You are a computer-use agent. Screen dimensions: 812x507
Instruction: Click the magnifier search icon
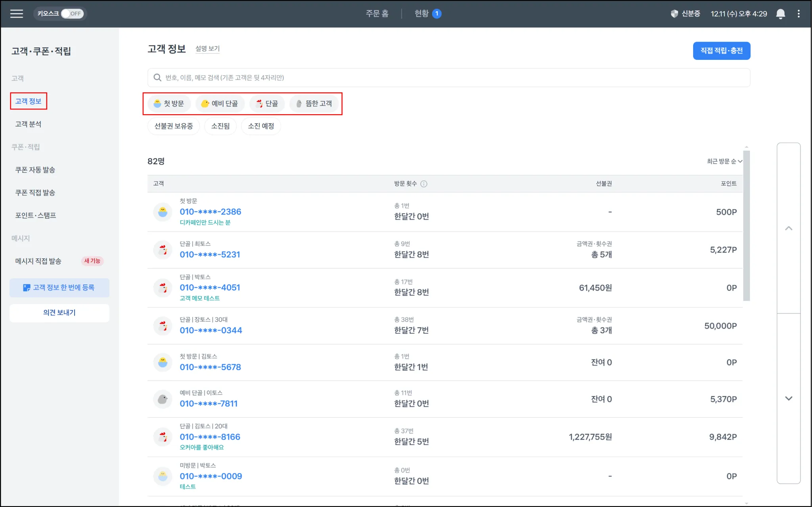click(157, 78)
